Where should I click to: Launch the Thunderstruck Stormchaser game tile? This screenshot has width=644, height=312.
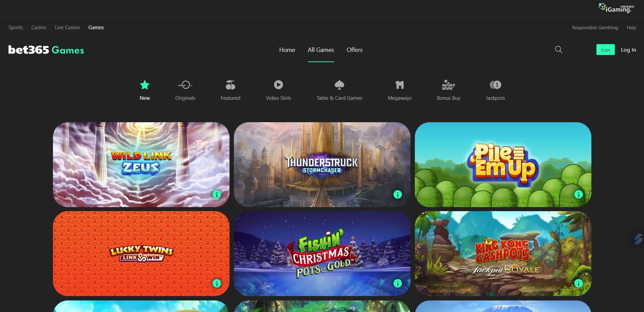pyautogui.click(x=322, y=165)
